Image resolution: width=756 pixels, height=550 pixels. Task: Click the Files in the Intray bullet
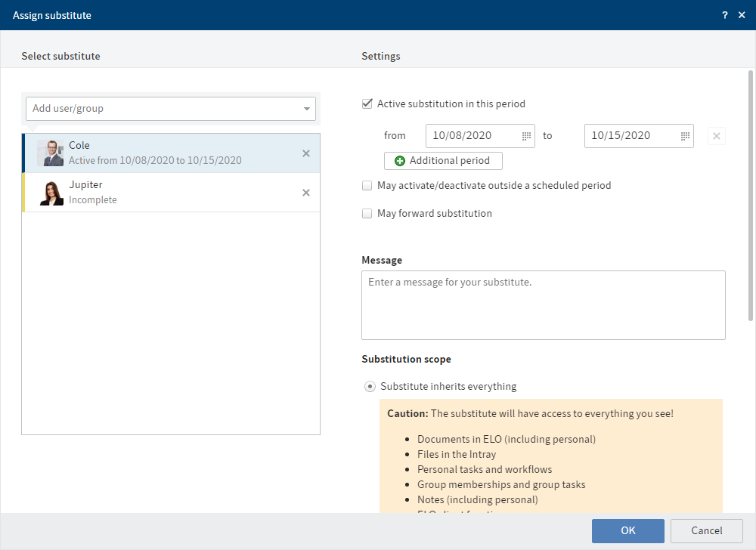tap(457, 455)
